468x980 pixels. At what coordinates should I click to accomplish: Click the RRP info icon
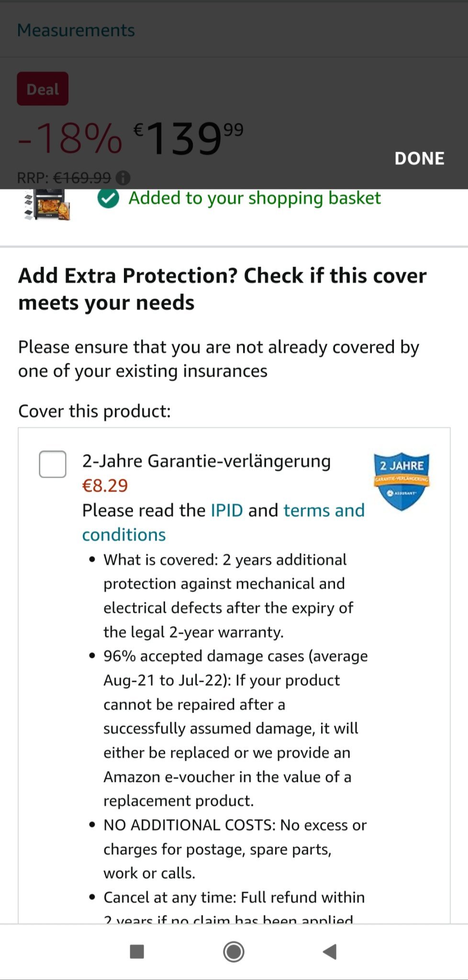click(x=123, y=178)
